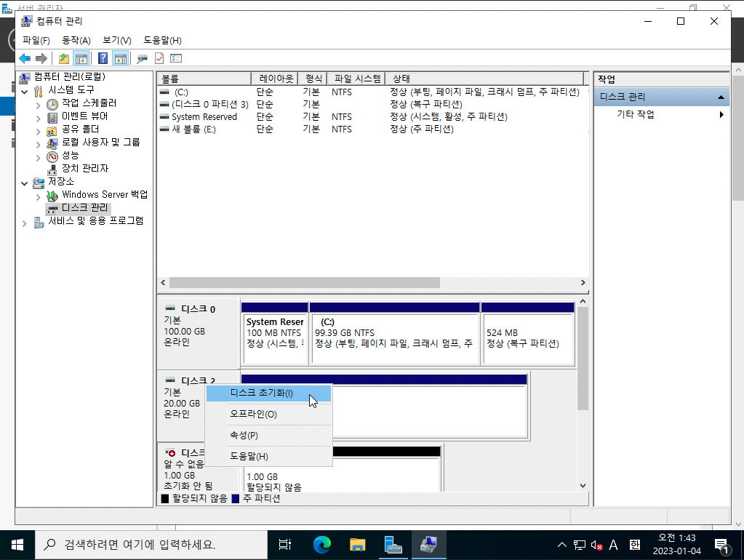Sort by the 레이아웃 column header
The height and width of the screenshot is (560, 744).
point(274,79)
